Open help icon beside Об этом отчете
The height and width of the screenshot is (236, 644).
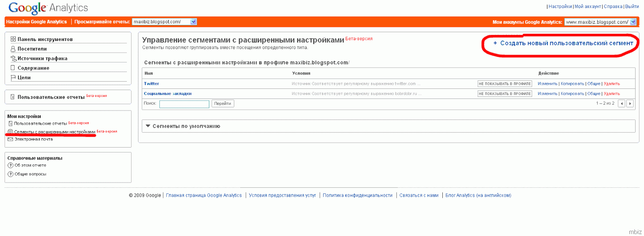(10, 165)
